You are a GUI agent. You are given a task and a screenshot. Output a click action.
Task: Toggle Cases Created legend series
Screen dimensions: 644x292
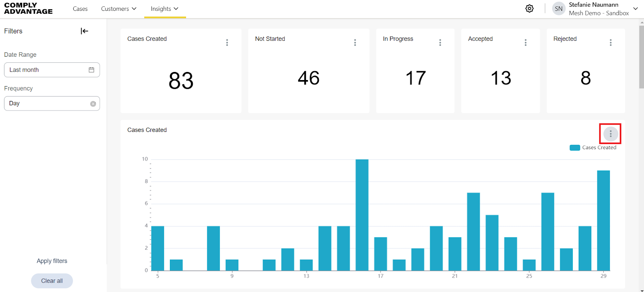[593, 148]
